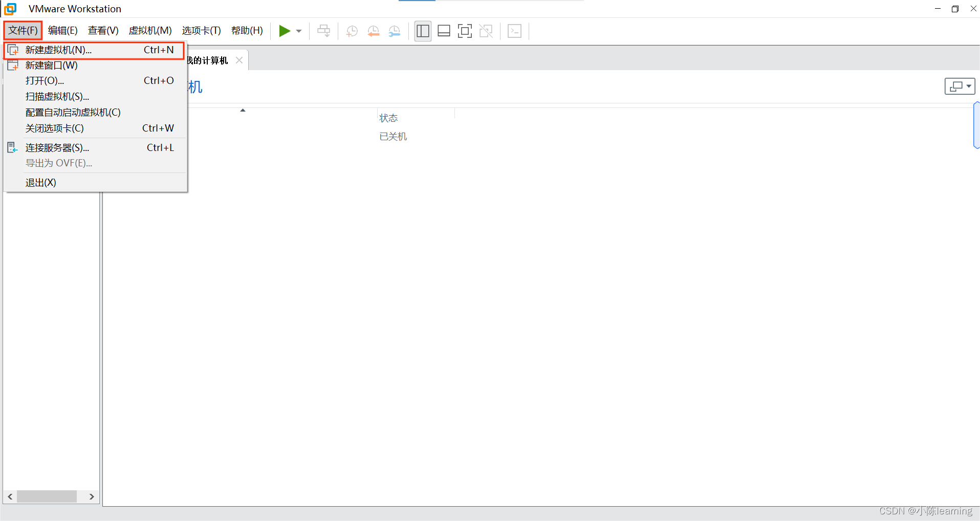
Task: Click the green Power On play icon
Action: pos(285,31)
